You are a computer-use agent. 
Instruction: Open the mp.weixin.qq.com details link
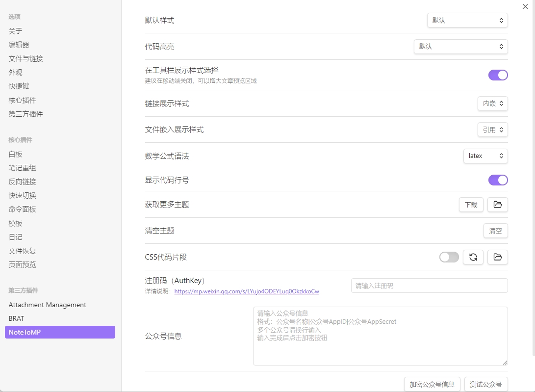247,291
